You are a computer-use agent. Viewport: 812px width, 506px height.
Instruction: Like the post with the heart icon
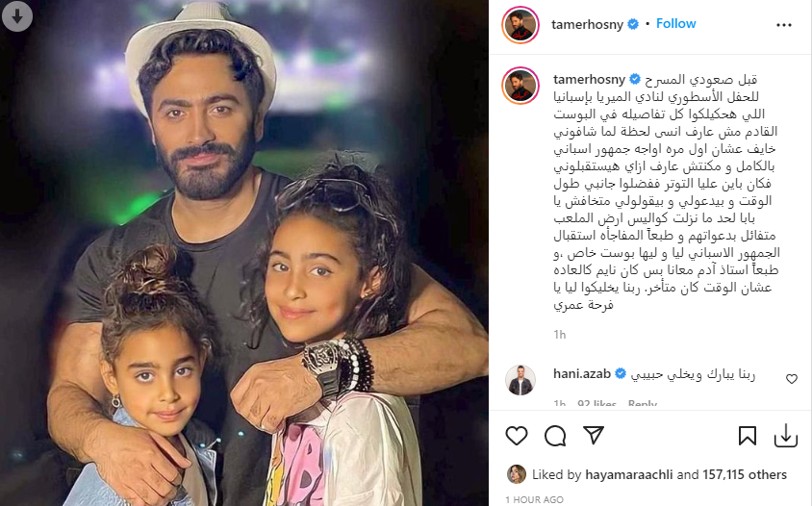tap(517, 436)
